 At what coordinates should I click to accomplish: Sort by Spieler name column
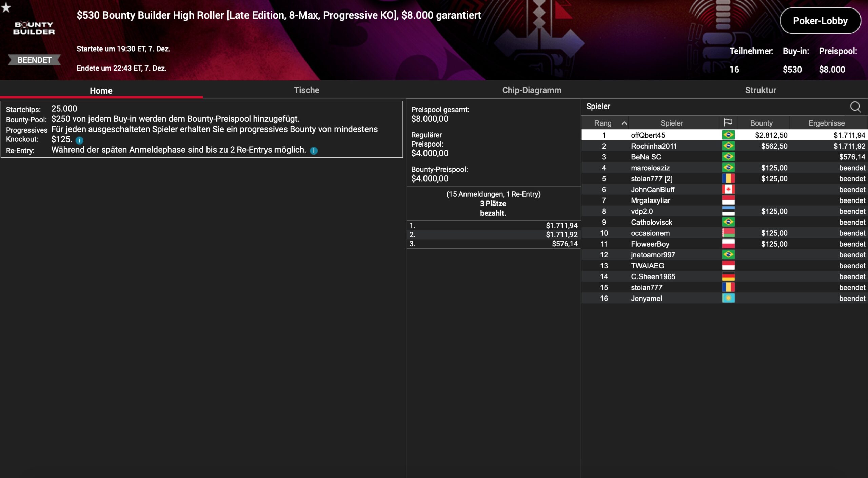coord(671,123)
